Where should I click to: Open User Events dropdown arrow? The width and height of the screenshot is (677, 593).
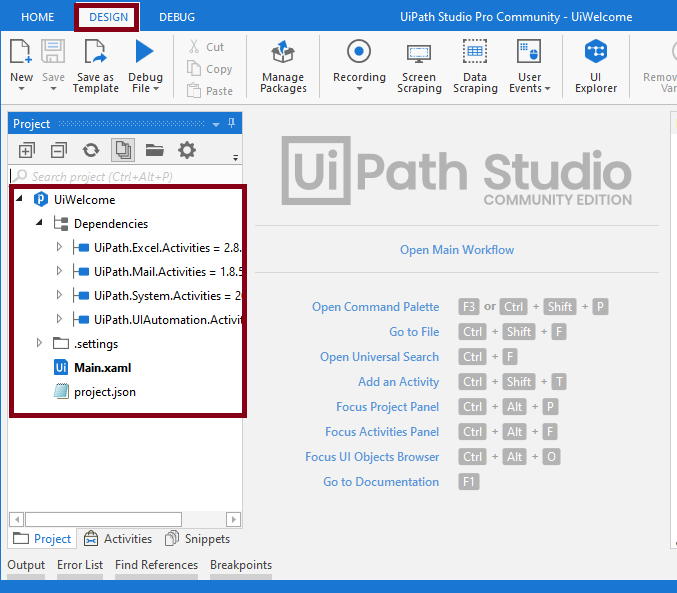coord(547,89)
